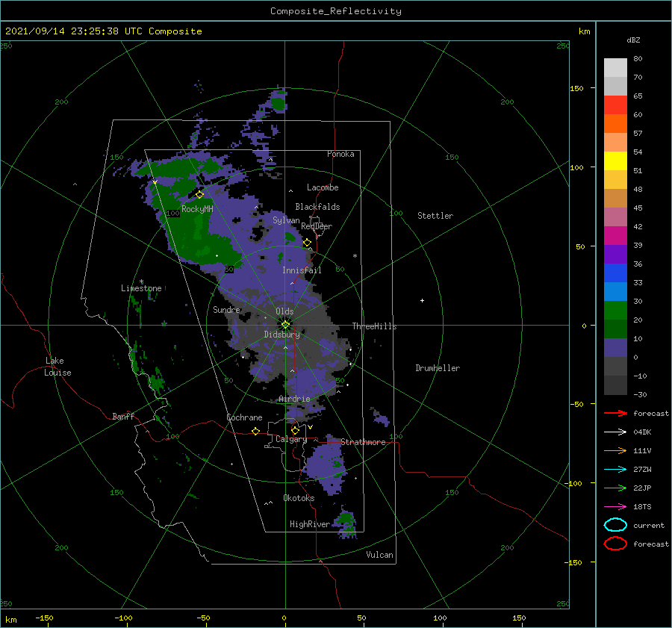
Task: Click the ThreeHills town label
Action: 375,326
